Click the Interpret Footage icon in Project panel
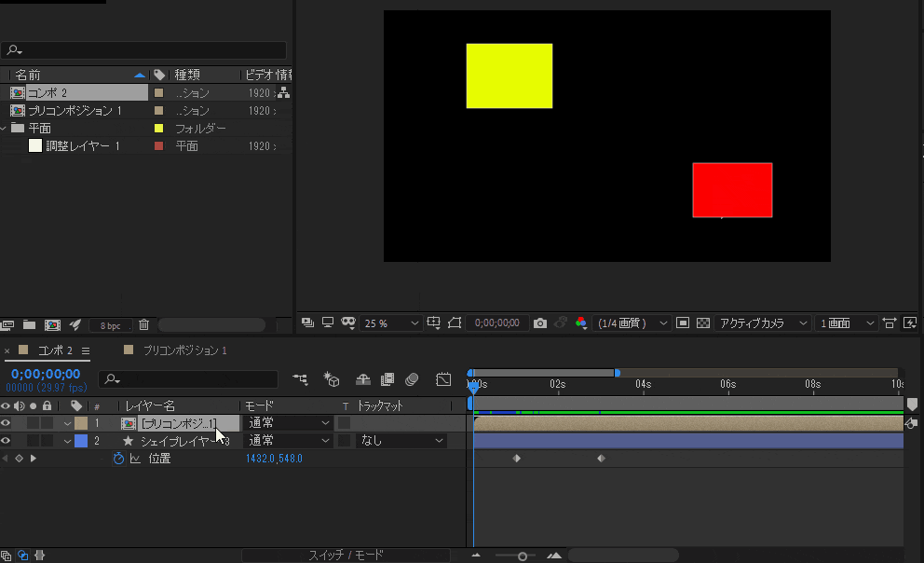The width and height of the screenshot is (924, 563). pos(7,324)
